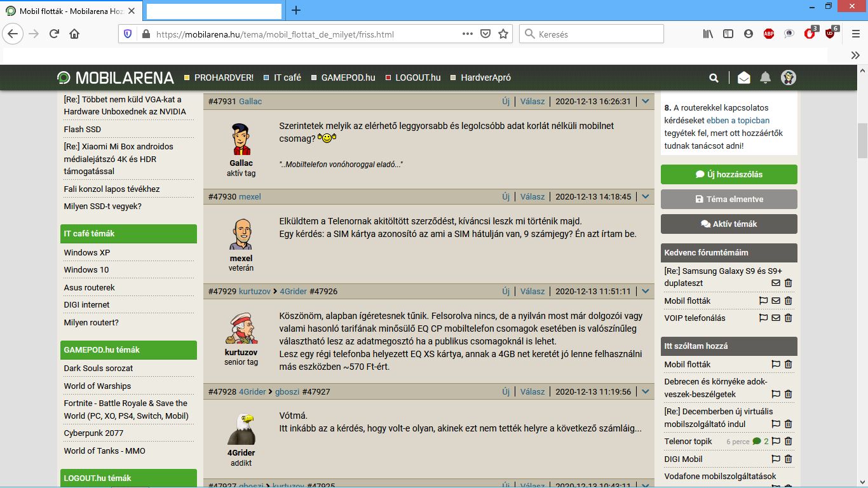Click the Mobilarena logo
The width and height of the screenshot is (868, 488).
coord(116,78)
